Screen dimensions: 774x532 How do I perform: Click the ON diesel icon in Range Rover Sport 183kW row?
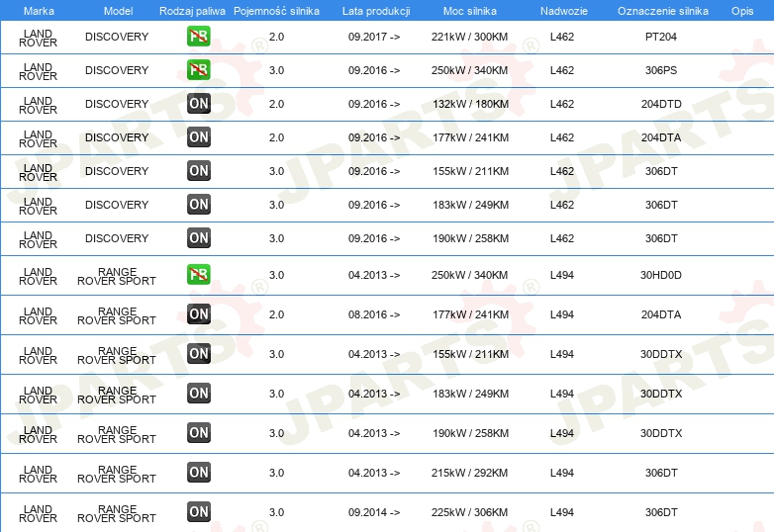(x=198, y=393)
